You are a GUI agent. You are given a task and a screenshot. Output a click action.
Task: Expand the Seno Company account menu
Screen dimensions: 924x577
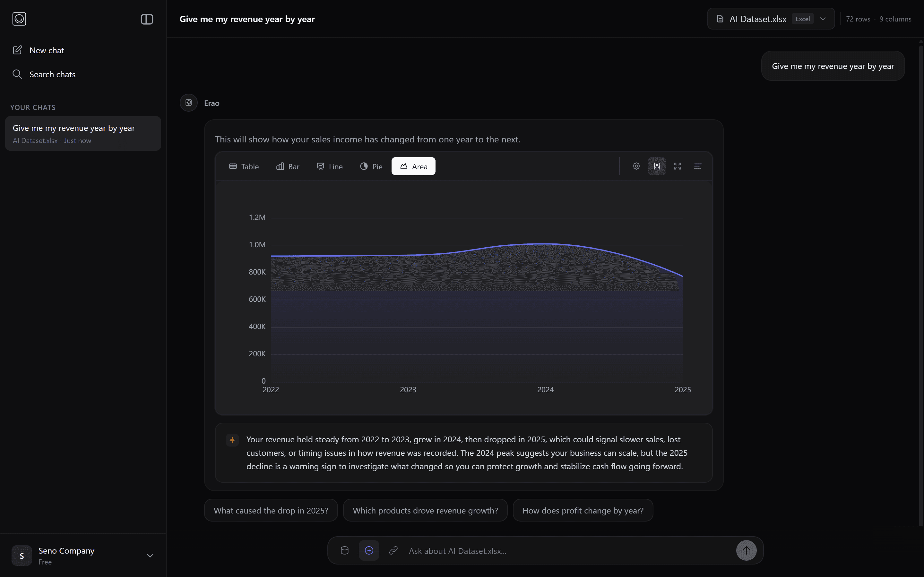pos(150,555)
